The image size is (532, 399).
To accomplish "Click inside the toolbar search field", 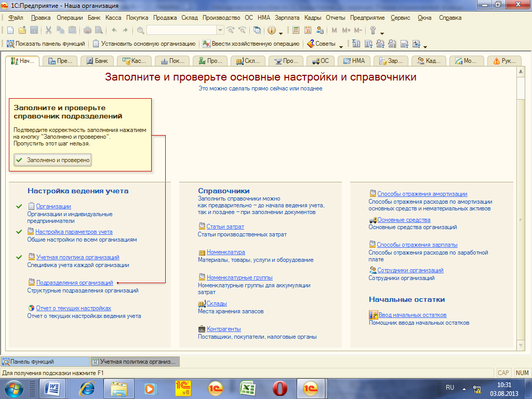I will (x=181, y=30).
